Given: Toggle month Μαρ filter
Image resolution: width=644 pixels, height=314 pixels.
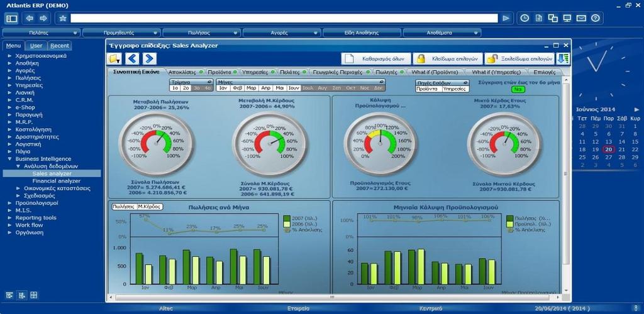Looking at the screenshot, I should [x=252, y=88].
